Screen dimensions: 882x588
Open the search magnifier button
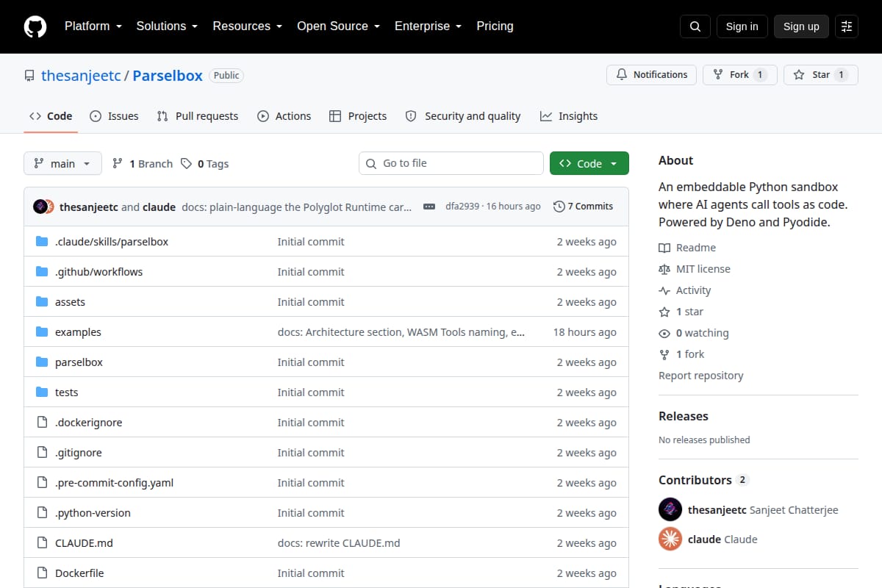[695, 26]
